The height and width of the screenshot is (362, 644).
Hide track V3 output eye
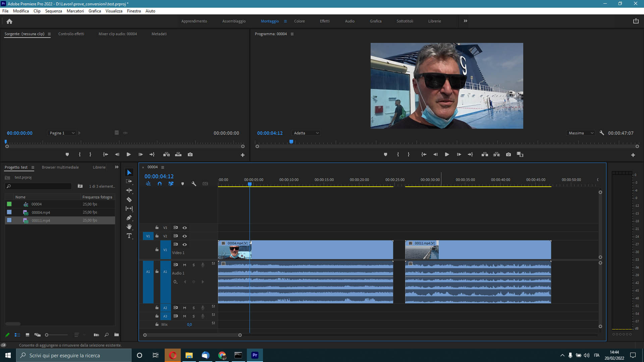coord(184,228)
